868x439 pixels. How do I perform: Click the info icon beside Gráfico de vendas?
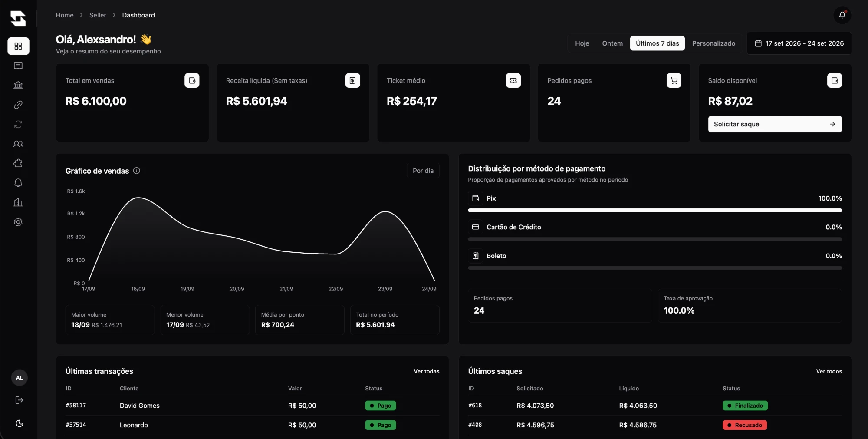[x=137, y=171]
